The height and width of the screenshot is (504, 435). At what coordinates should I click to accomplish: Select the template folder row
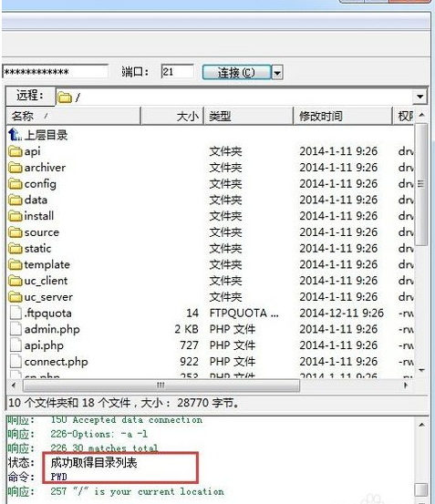[211, 264]
